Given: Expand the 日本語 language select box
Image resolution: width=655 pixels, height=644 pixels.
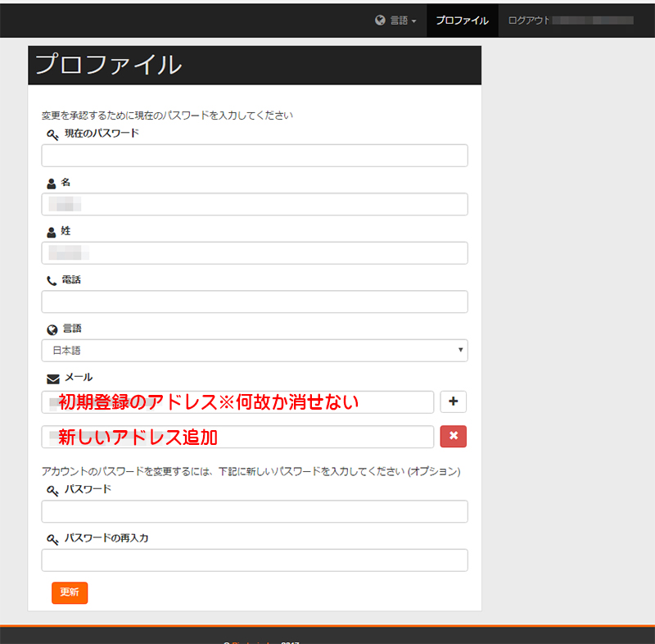Looking at the screenshot, I should click(254, 351).
